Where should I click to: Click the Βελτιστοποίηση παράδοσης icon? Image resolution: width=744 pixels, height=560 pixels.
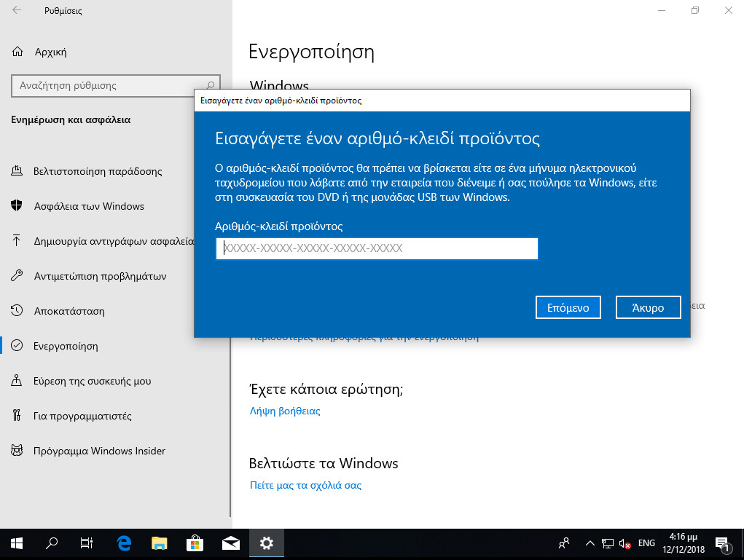click(x=17, y=170)
